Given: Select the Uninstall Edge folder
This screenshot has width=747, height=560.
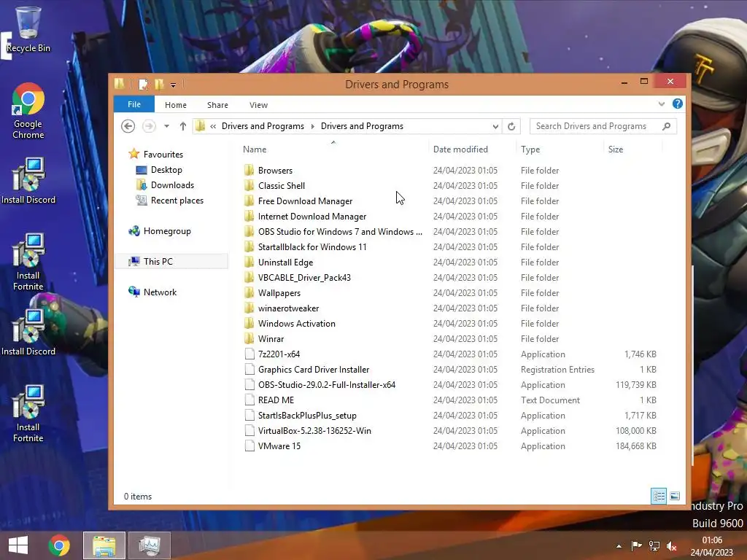Looking at the screenshot, I should pyautogui.click(x=285, y=262).
